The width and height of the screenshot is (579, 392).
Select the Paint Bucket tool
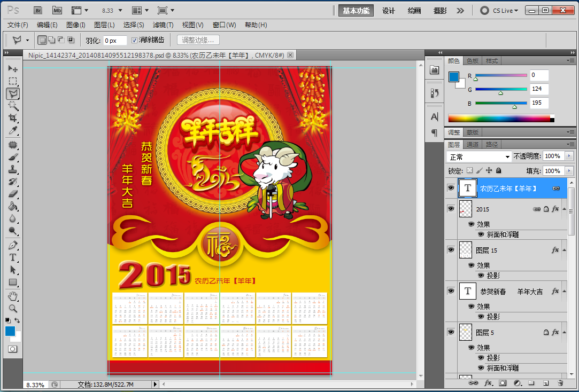tap(12, 206)
